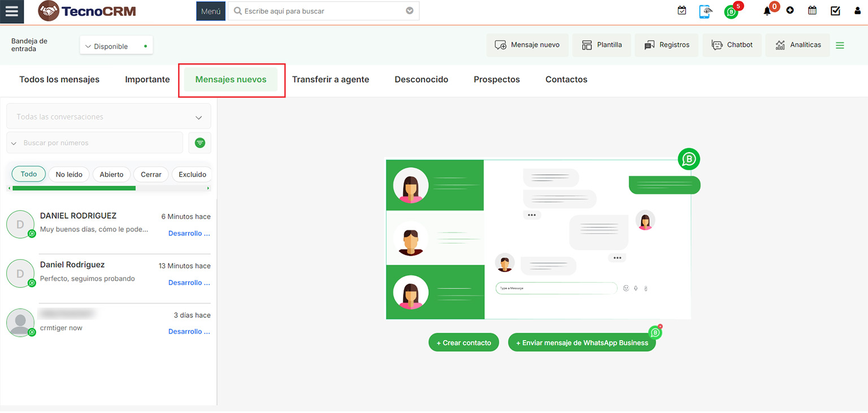Open the calendar grid icon in header
Viewport: 868px width, 413px height.
coord(812,11)
